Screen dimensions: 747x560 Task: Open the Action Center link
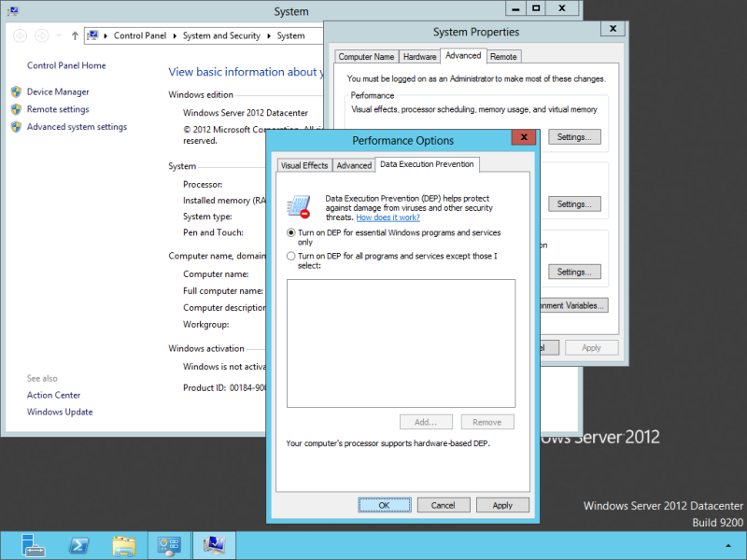click(53, 395)
